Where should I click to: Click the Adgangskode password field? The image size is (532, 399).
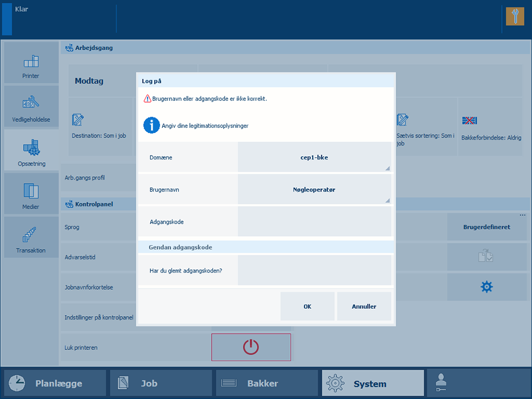tap(314, 221)
